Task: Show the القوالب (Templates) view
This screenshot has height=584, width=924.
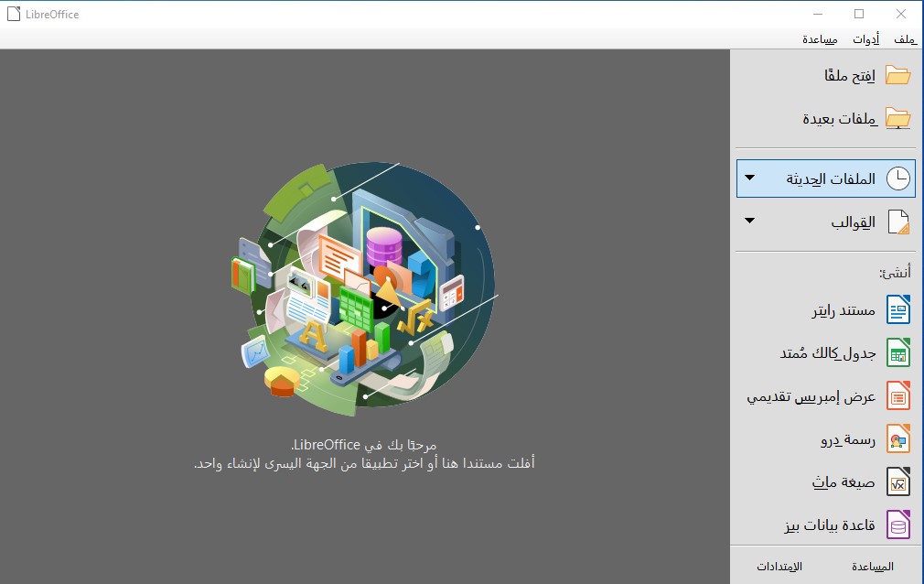Action: (826, 222)
